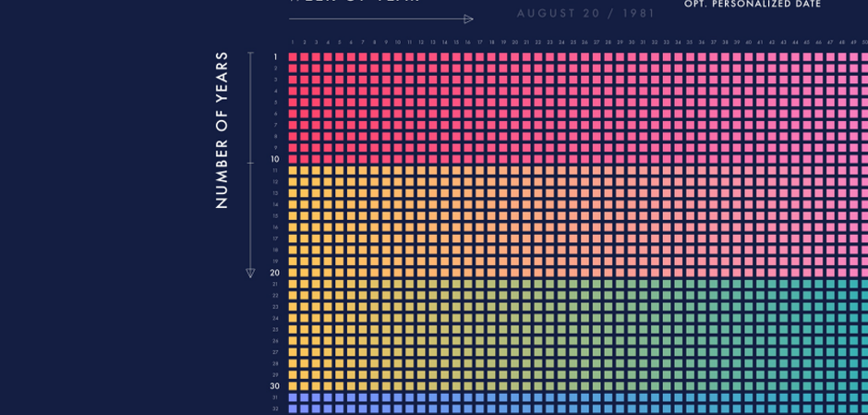Click the week column header 45

[807, 43]
